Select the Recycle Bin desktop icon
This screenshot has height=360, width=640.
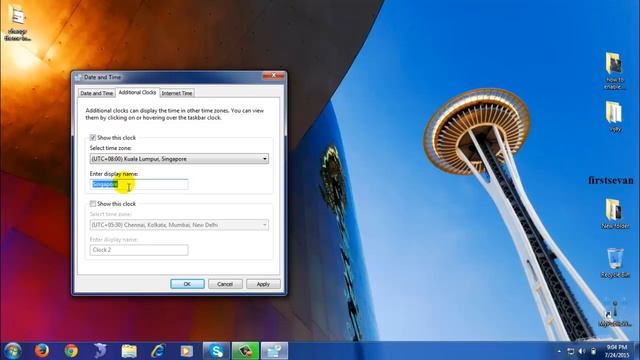(615, 263)
